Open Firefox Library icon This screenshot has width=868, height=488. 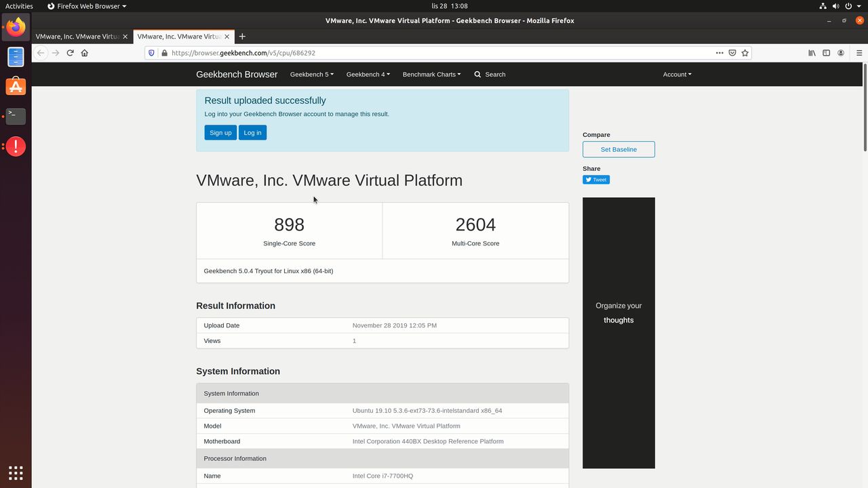click(x=812, y=53)
